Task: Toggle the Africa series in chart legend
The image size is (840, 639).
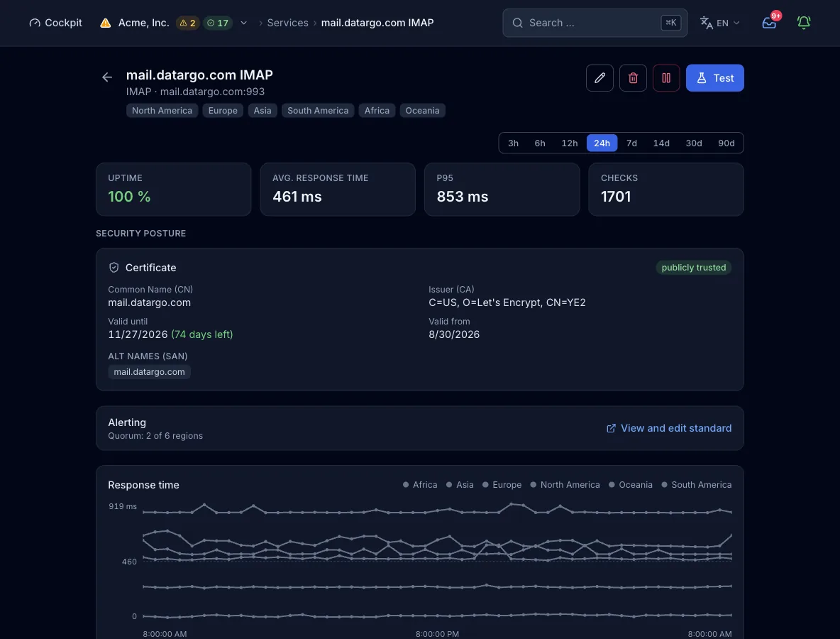Action: click(x=420, y=485)
